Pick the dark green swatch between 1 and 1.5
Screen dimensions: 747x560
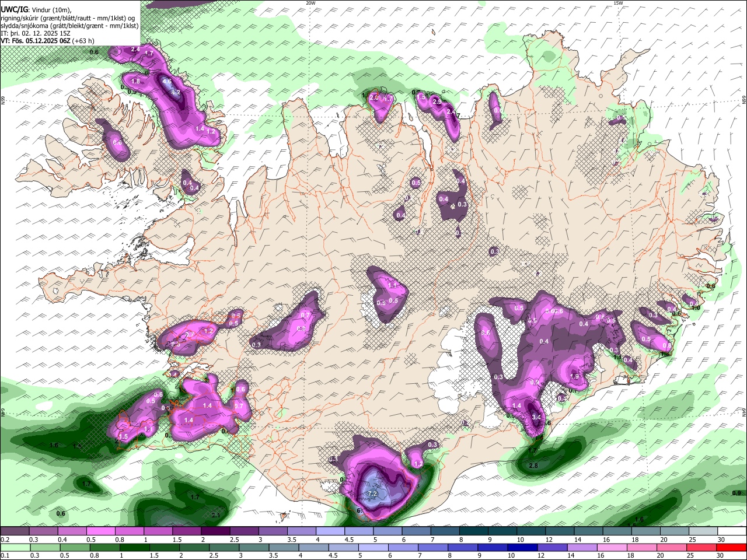tap(135, 547)
